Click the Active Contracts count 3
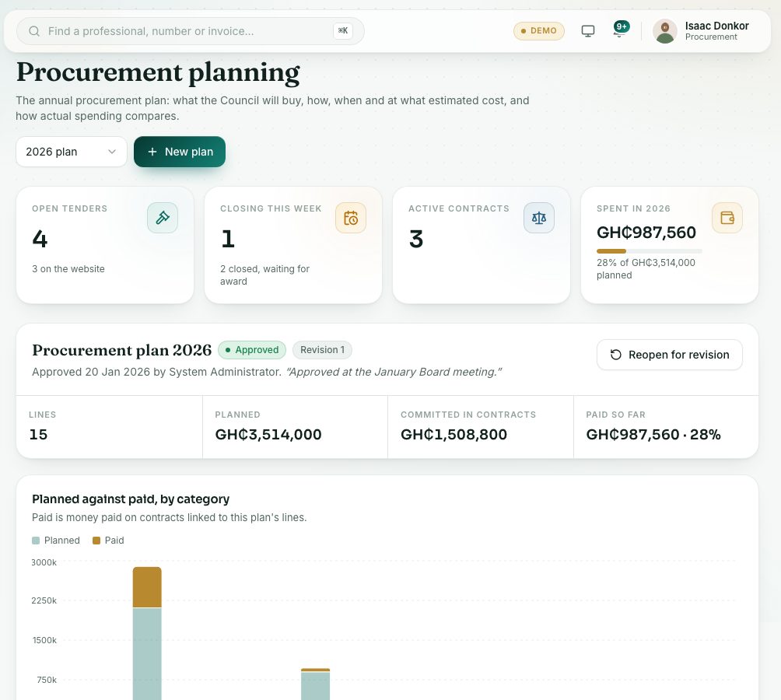 (416, 239)
